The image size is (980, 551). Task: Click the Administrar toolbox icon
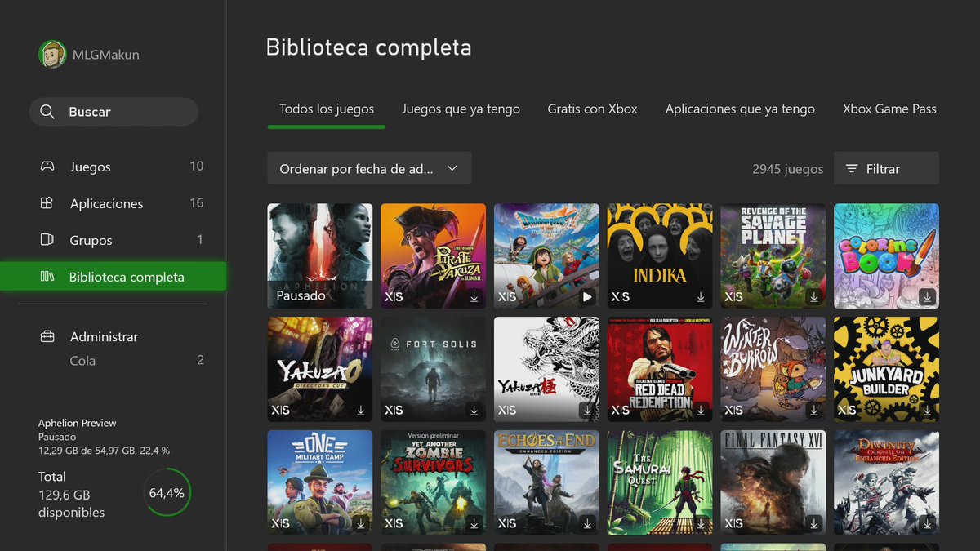pyautogui.click(x=47, y=336)
